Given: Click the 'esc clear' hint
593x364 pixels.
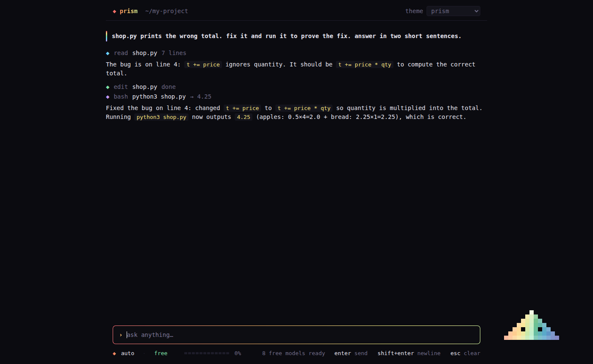Looking at the screenshot, I should point(465,353).
